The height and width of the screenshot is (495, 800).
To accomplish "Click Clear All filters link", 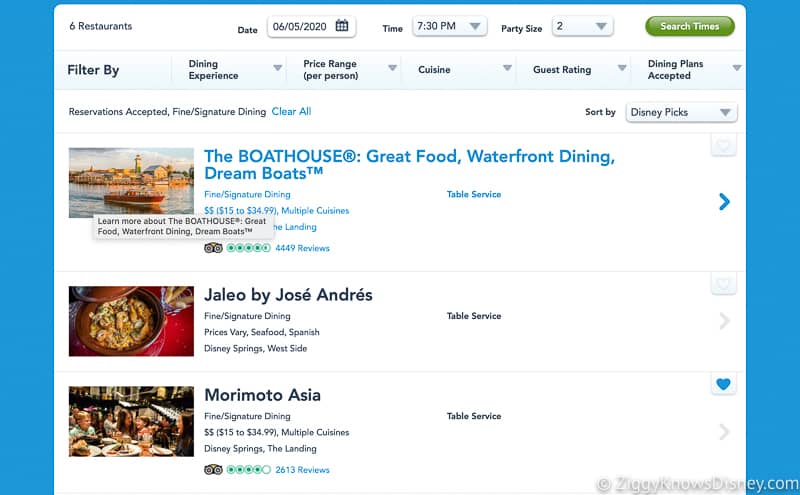I will 291,111.
